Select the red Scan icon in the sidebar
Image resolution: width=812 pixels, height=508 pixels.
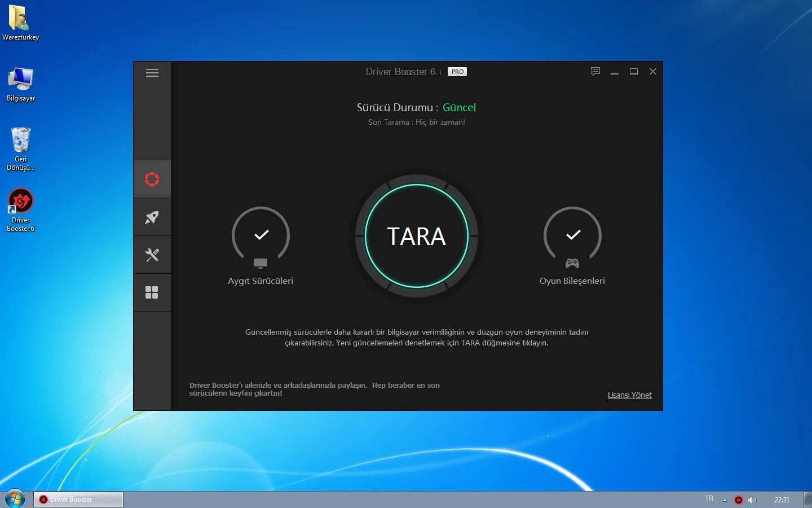coord(152,179)
